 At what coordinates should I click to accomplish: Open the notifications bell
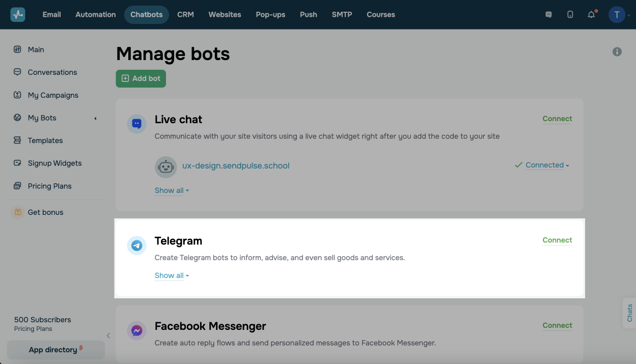pyautogui.click(x=591, y=15)
